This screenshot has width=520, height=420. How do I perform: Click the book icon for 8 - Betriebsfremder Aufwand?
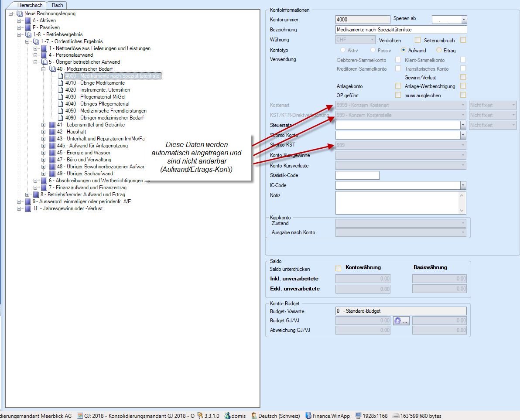[36, 195]
